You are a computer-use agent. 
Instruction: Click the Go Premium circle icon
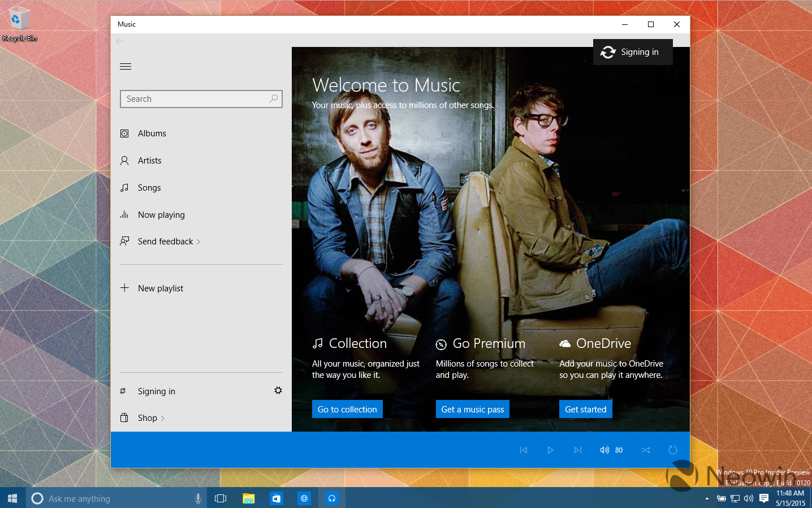coord(441,345)
